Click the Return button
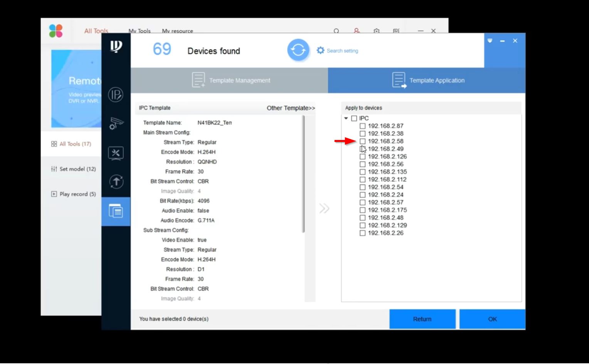589x364 pixels. (x=422, y=319)
